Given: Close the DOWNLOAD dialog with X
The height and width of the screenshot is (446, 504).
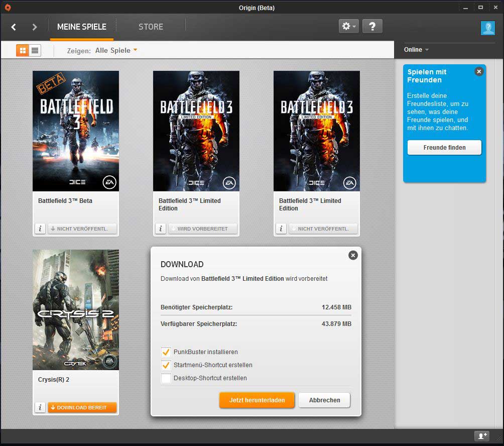Looking at the screenshot, I should click(x=353, y=255).
